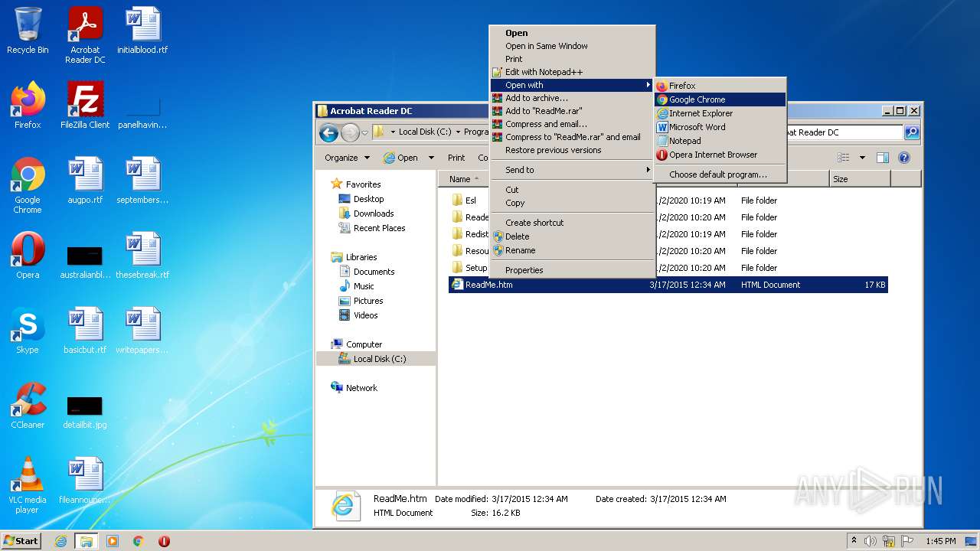Click Chrome taskbar icon
The image size is (980, 551).
pos(139,541)
